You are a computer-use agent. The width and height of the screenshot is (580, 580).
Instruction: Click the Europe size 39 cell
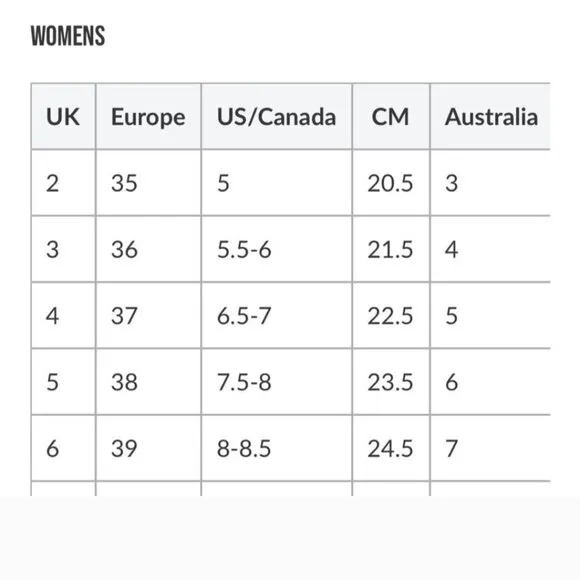pos(148,448)
